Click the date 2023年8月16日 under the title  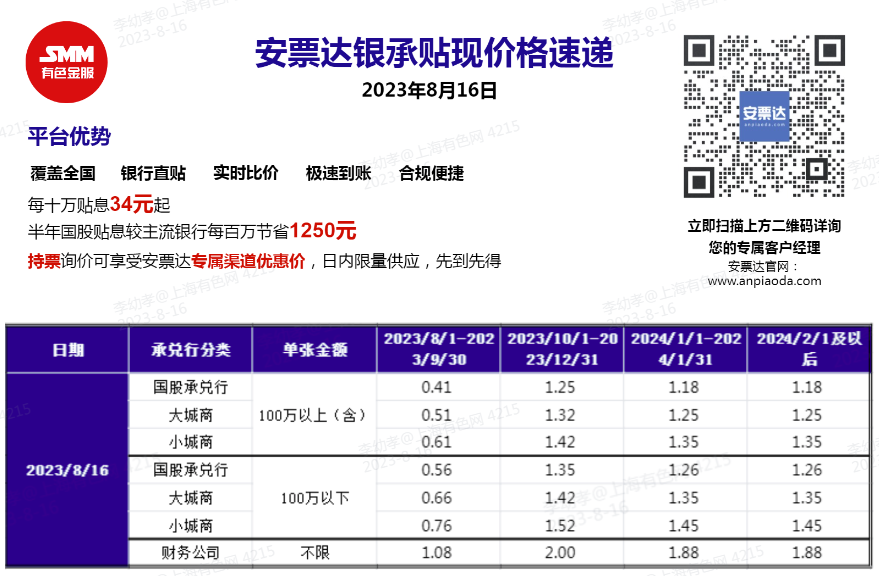point(429,90)
